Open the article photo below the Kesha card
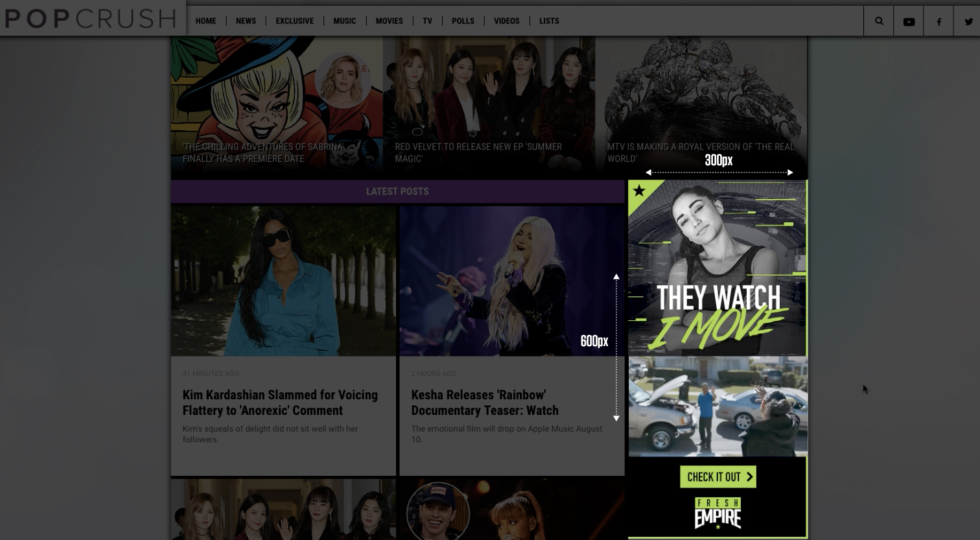 tap(512, 509)
